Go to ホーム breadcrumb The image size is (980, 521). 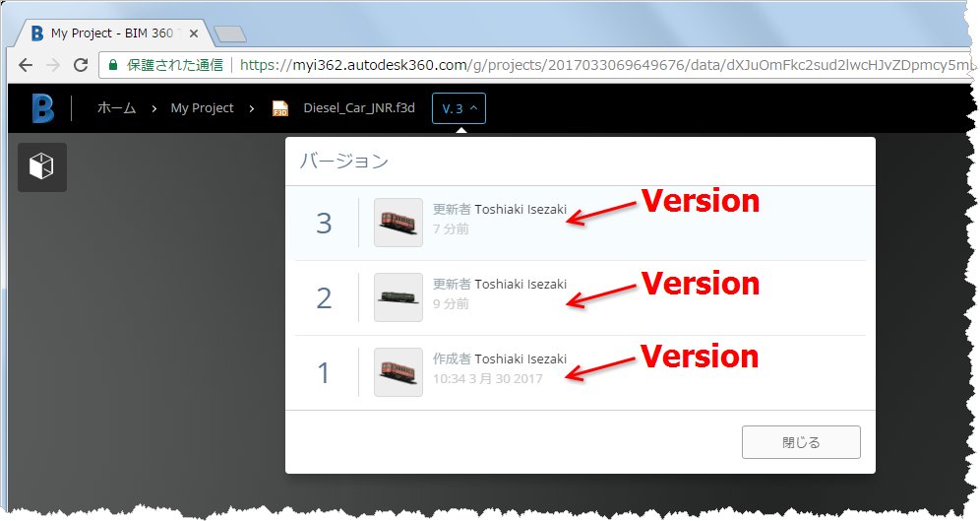116,108
